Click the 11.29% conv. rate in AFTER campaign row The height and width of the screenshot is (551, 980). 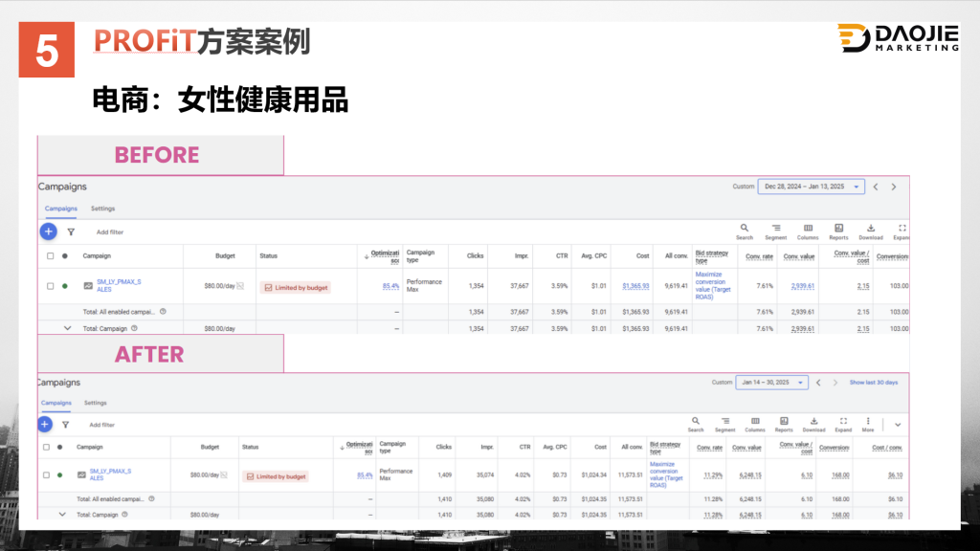coord(713,475)
